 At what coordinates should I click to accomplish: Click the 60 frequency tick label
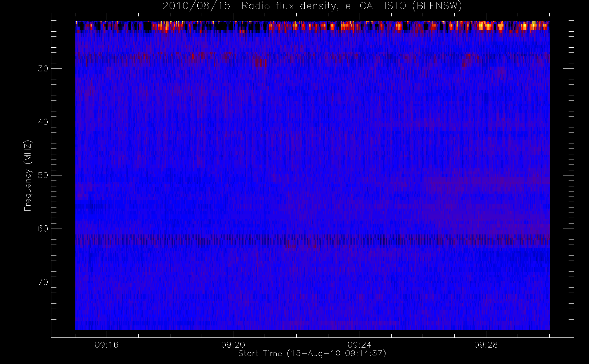click(x=43, y=229)
